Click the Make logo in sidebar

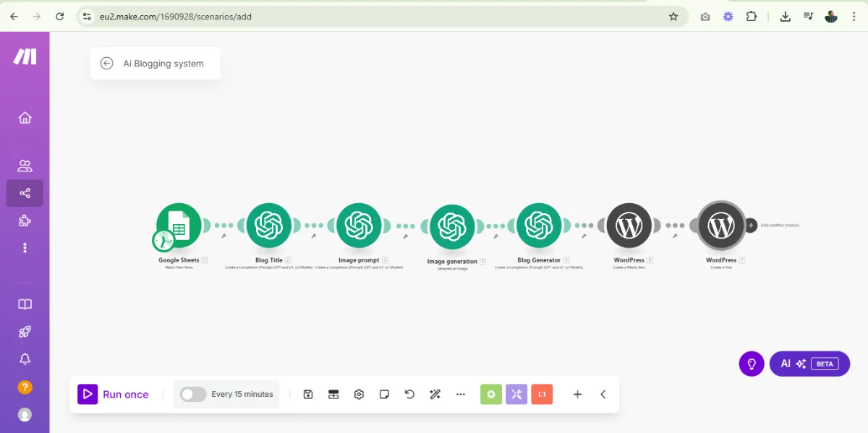(25, 57)
